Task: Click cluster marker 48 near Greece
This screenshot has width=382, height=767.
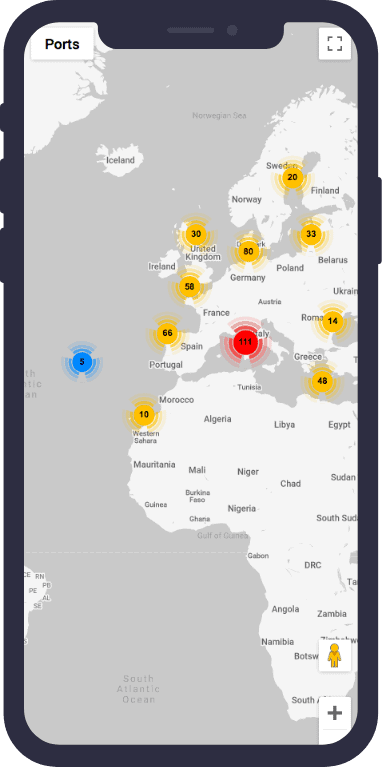Action: pos(322,381)
